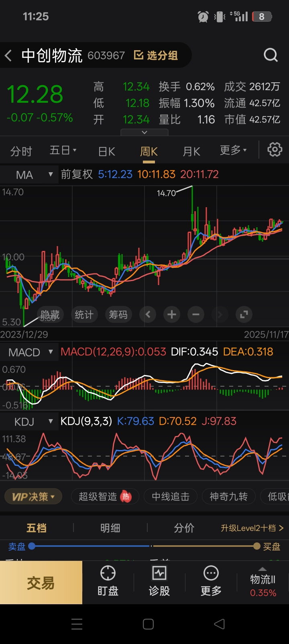
Task: Tap the 14.70 high price marker
Action: tap(166, 193)
